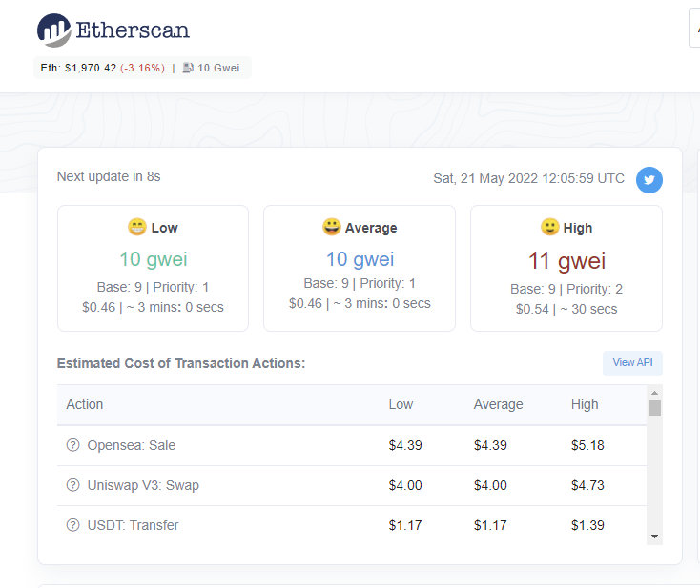Click the smiling emoji next to Average
The width and height of the screenshot is (700, 588).
point(332,227)
